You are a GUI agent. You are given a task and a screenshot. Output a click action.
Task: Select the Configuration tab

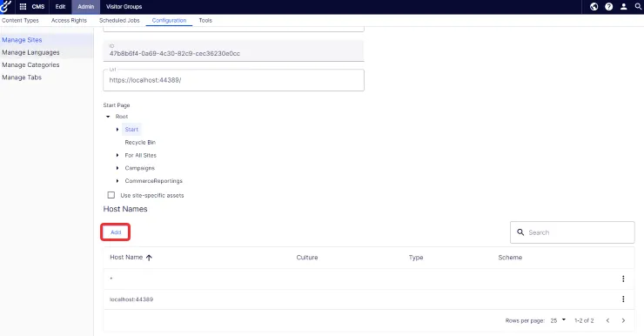click(169, 20)
